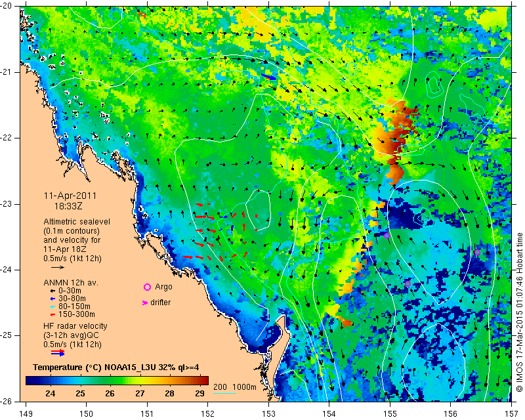Click '0.5m/s (1kt 12h)' under HF radar velocity
Screen dimensions: 525x420
click(x=72, y=345)
